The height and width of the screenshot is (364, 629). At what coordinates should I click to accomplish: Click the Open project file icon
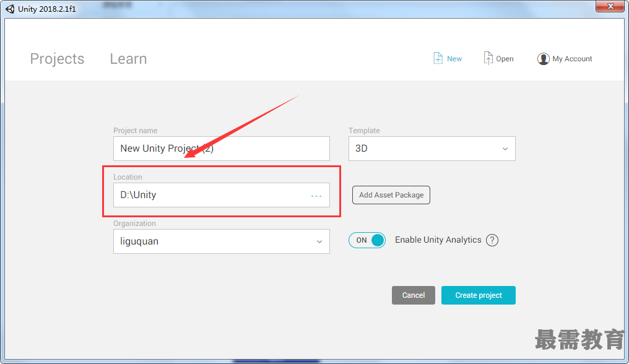point(488,58)
